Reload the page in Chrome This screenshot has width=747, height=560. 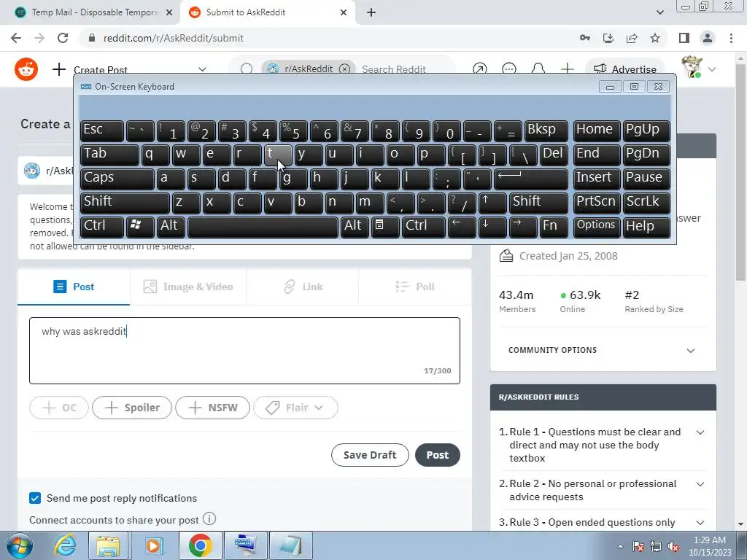point(63,38)
